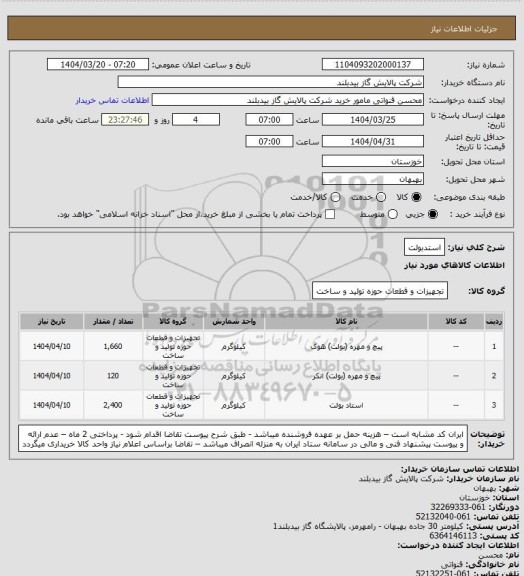Click the buyer organization name field
The height and width of the screenshot is (576, 524).
pos(270,82)
